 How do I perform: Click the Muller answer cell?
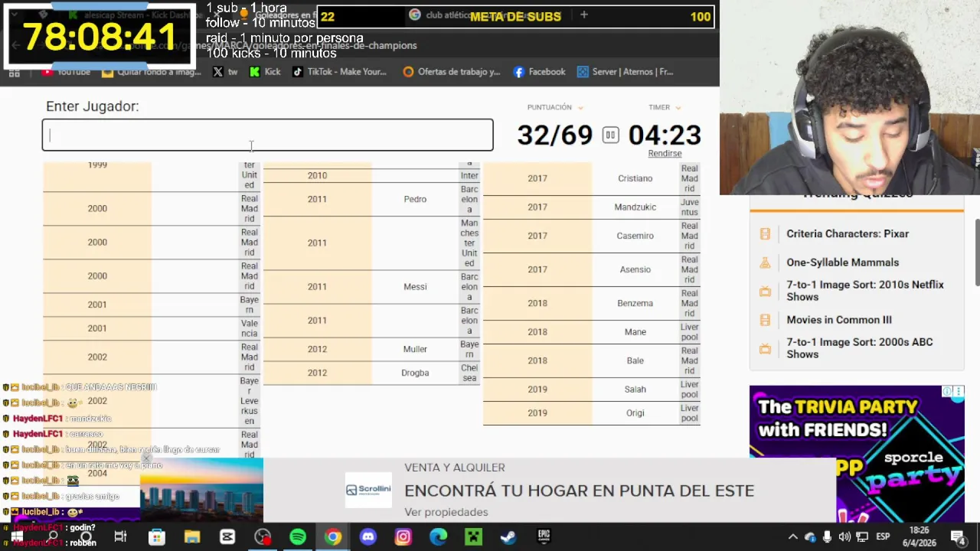415,349
